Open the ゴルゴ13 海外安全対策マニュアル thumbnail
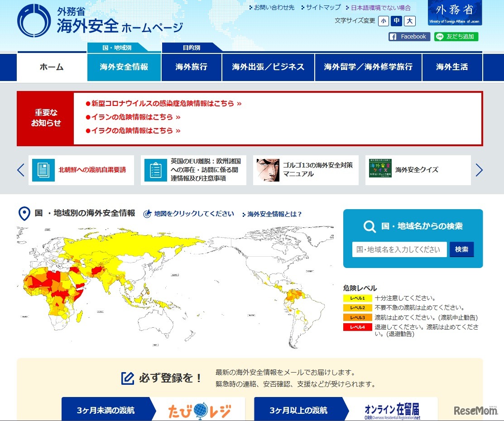The width and height of the screenshot is (504, 421). (268, 170)
